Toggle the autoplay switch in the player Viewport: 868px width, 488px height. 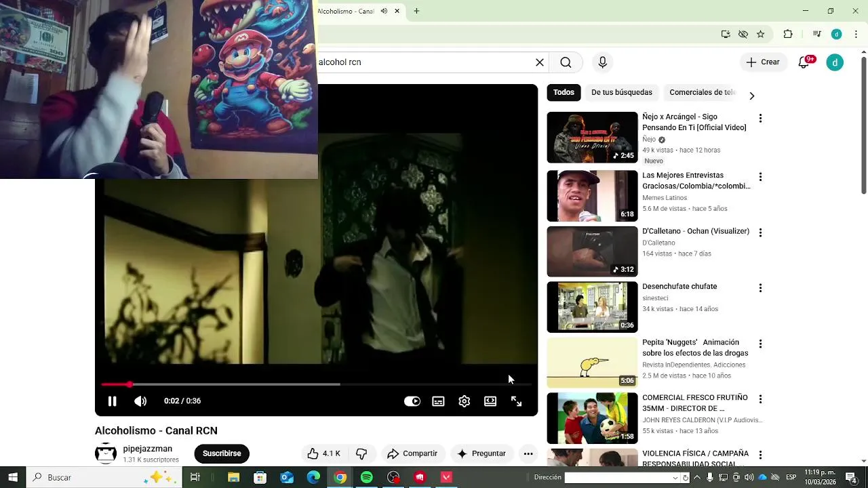tap(412, 401)
